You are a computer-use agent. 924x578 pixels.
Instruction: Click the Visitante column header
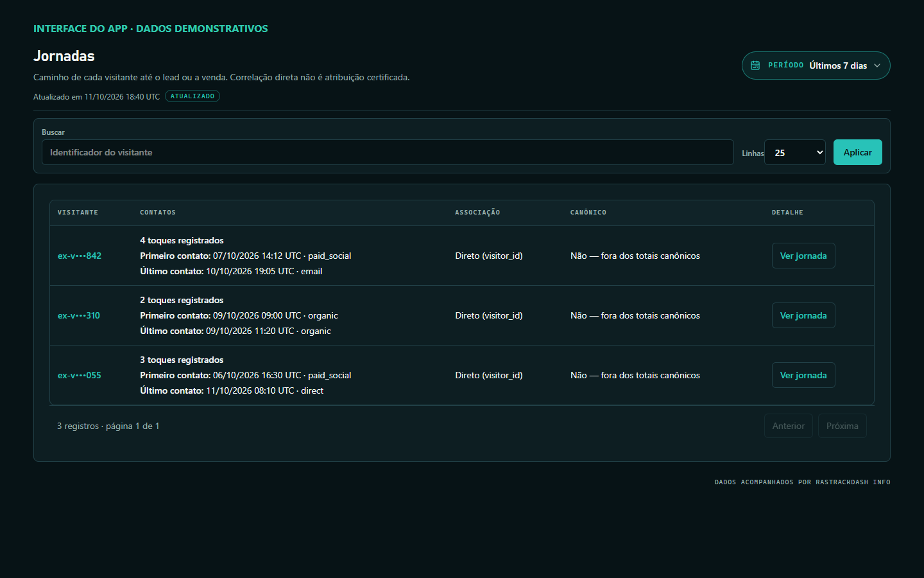coord(78,213)
